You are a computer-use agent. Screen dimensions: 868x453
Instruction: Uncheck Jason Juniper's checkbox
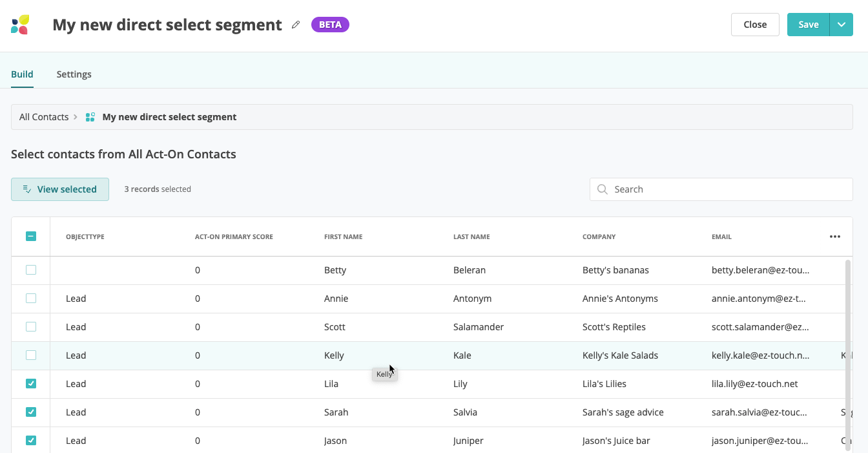click(31, 441)
